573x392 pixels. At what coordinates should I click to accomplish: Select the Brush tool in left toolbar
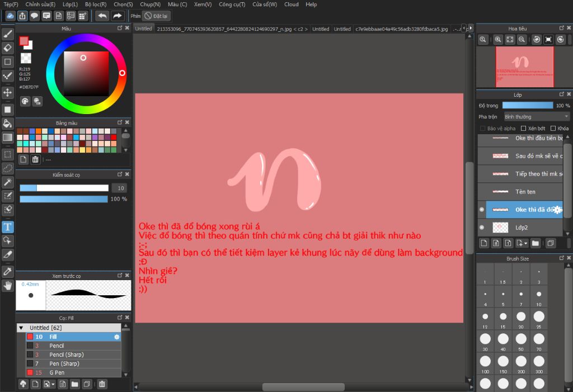click(x=8, y=34)
